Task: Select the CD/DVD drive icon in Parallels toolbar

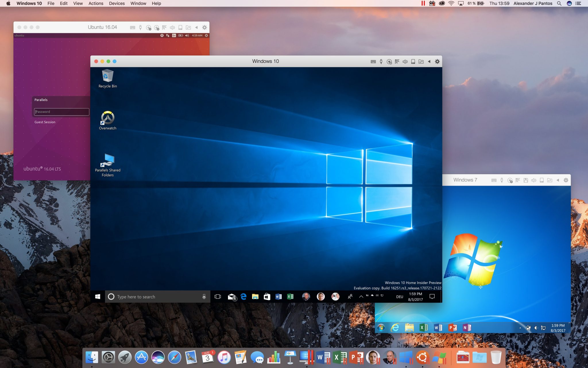Action: point(389,61)
